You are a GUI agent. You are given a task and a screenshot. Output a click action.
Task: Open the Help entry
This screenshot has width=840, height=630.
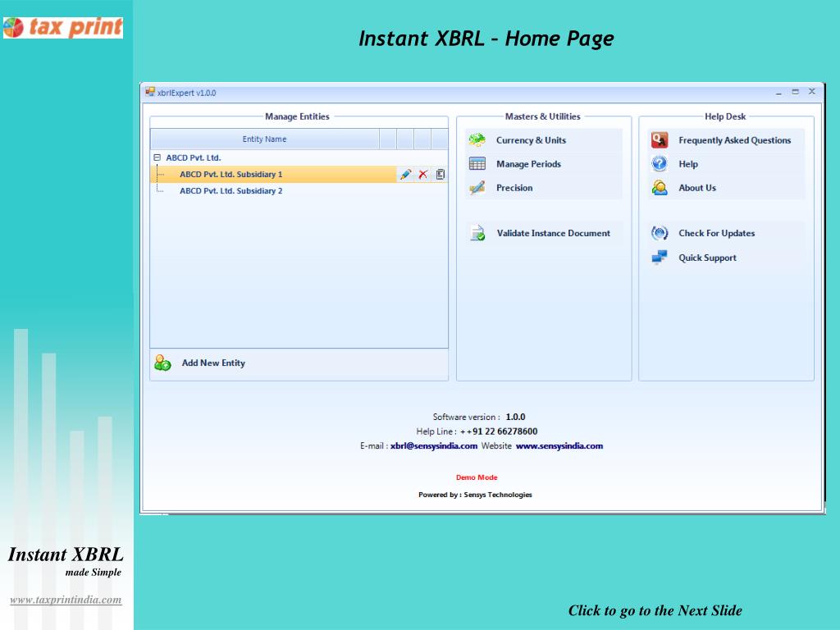[688, 164]
